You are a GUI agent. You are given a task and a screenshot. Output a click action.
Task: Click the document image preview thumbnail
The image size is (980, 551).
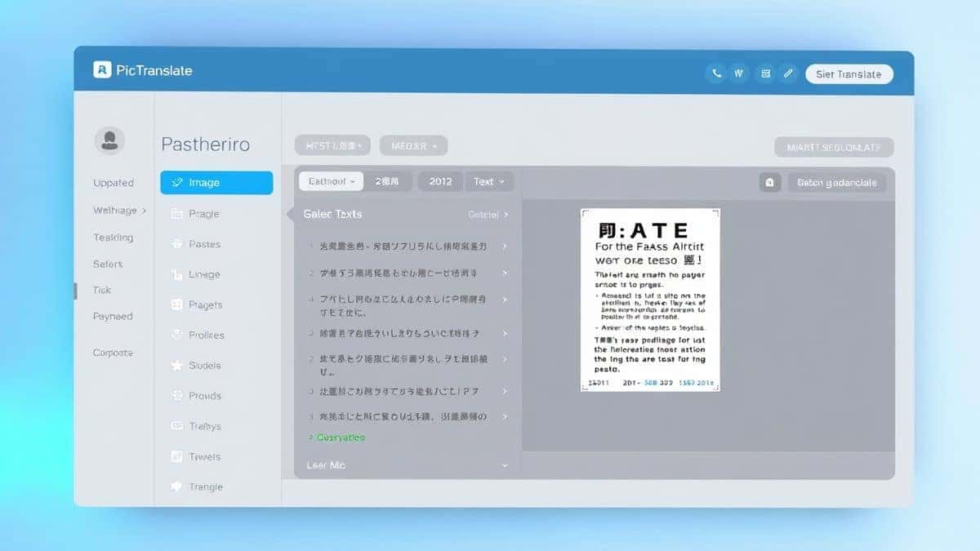point(650,300)
